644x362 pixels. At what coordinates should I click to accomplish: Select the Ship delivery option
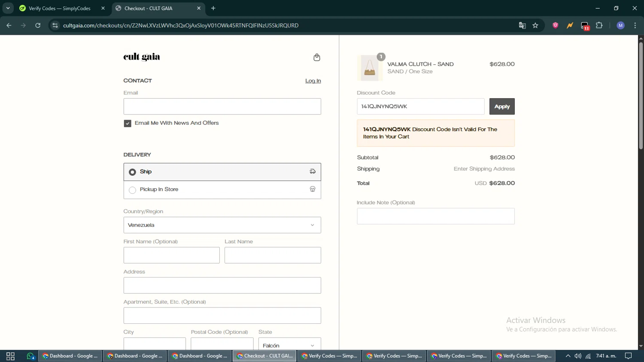point(222,172)
